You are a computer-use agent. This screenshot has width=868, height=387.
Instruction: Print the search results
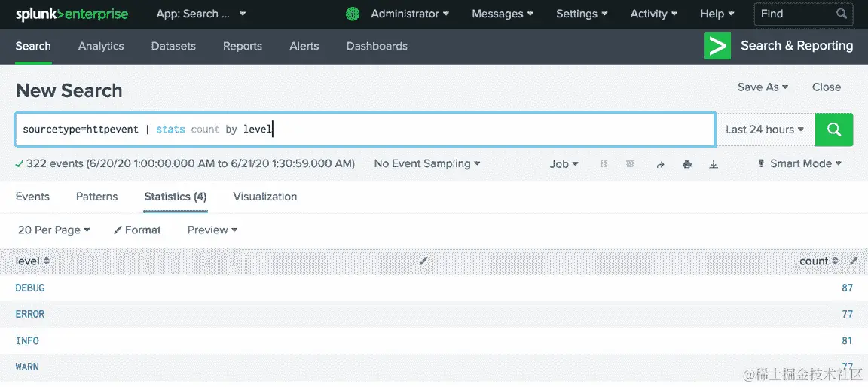pos(687,163)
